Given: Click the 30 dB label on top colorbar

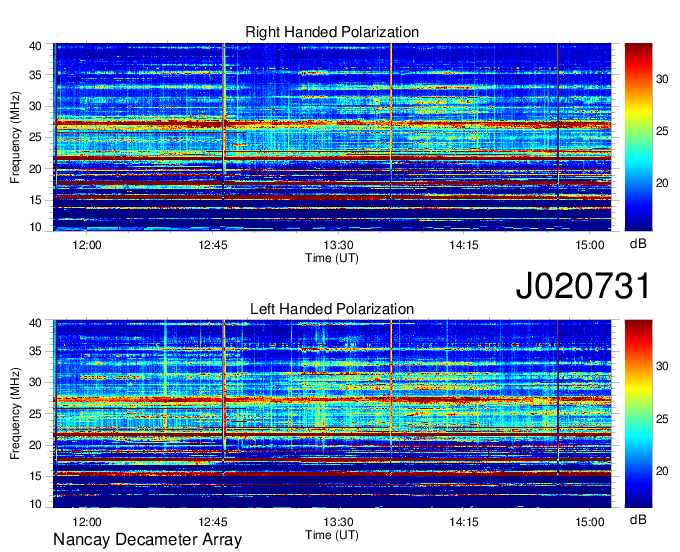Looking at the screenshot, I should pos(662,79).
